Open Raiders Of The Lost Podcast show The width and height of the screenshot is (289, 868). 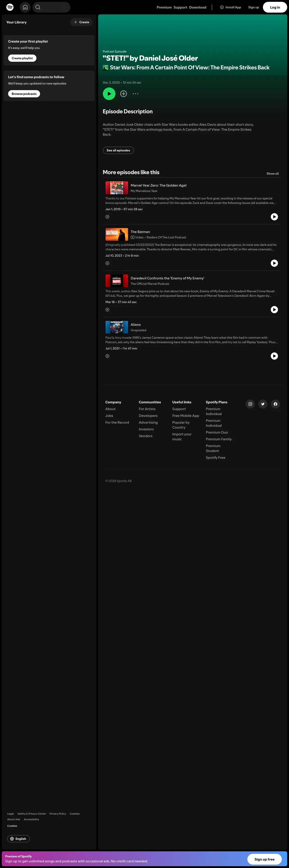click(166, 238)
